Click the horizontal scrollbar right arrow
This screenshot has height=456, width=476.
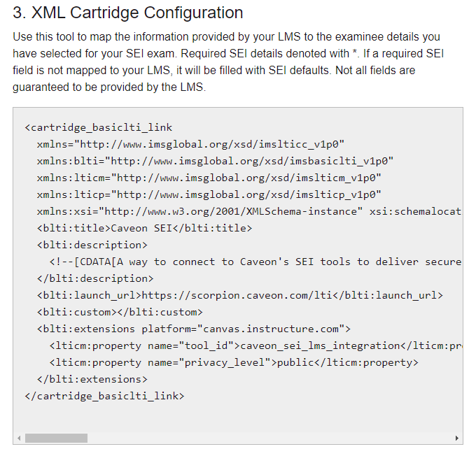(x=457, y=438)
